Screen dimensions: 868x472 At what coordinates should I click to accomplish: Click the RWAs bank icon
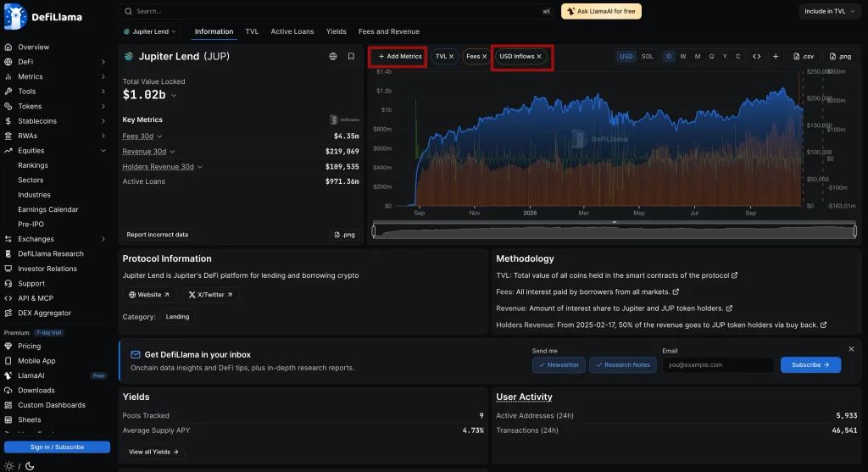point(8,136)
